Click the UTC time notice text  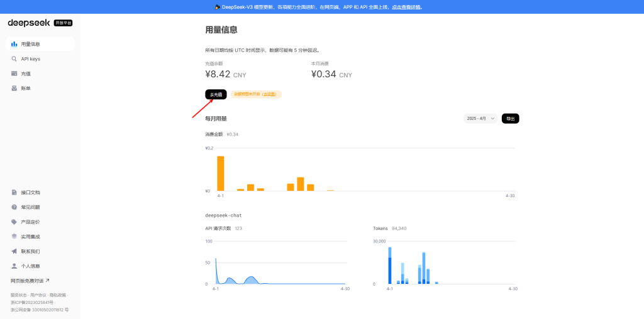263,50
